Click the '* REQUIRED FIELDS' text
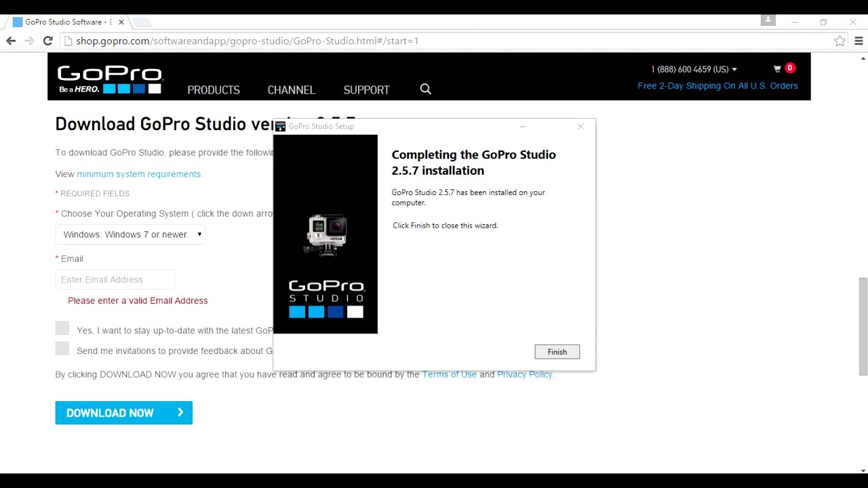868x488 pixels. [92, 193]
